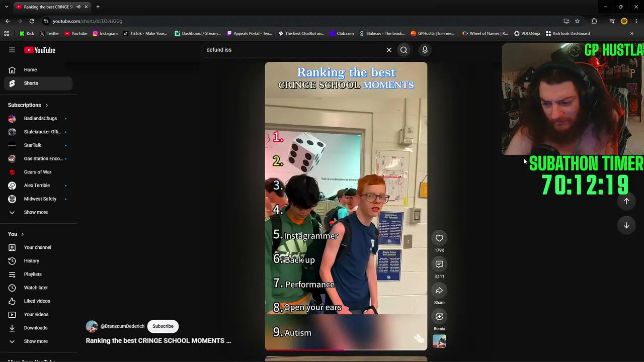Open the tab search dropdown arrow
This screenshot has width=644, height=362.
point(7,7)
